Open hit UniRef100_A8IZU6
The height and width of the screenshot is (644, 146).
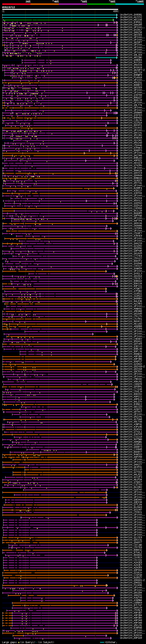[131, 20]
